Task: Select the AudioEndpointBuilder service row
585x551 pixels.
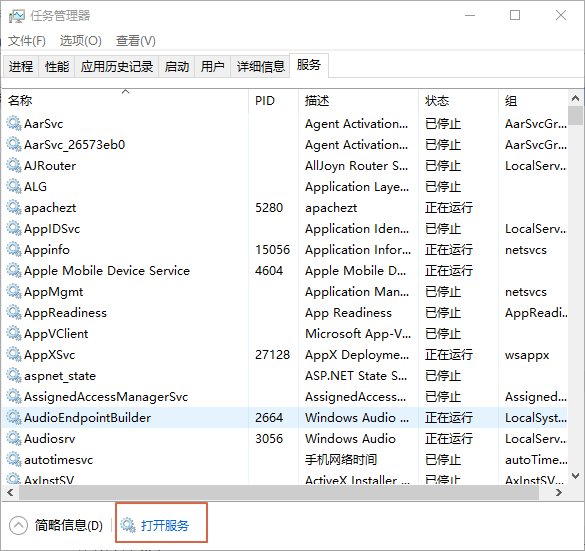Action: (285, 417)
